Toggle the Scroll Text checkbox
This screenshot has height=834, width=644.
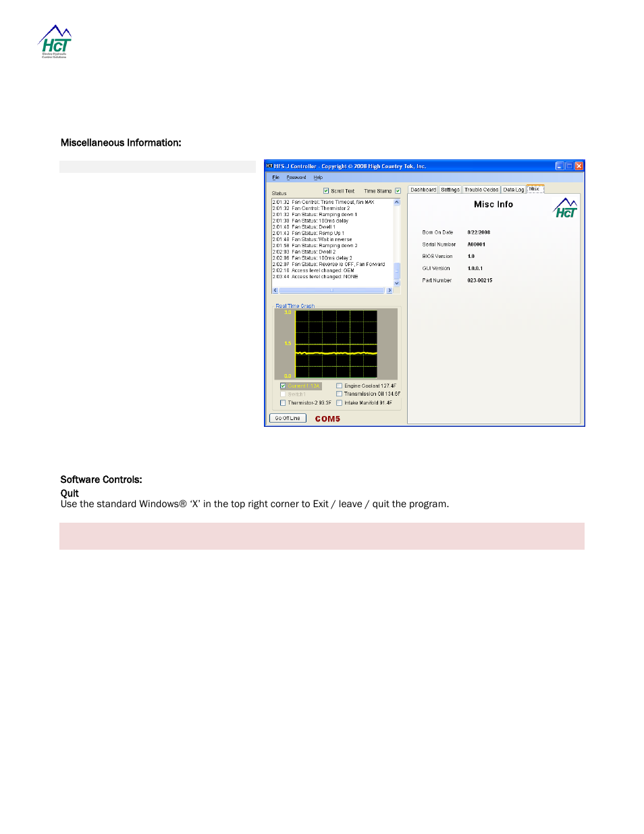[x=326, y=191]
